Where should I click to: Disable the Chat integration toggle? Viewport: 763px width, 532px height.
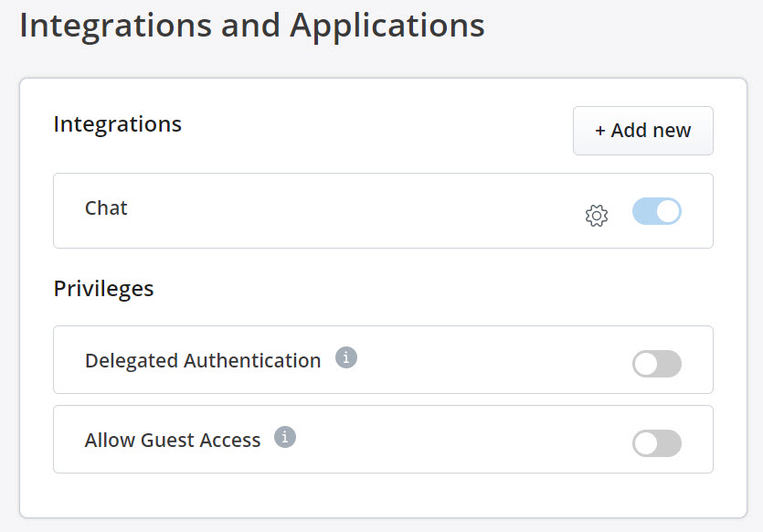[x=659, y=211]
